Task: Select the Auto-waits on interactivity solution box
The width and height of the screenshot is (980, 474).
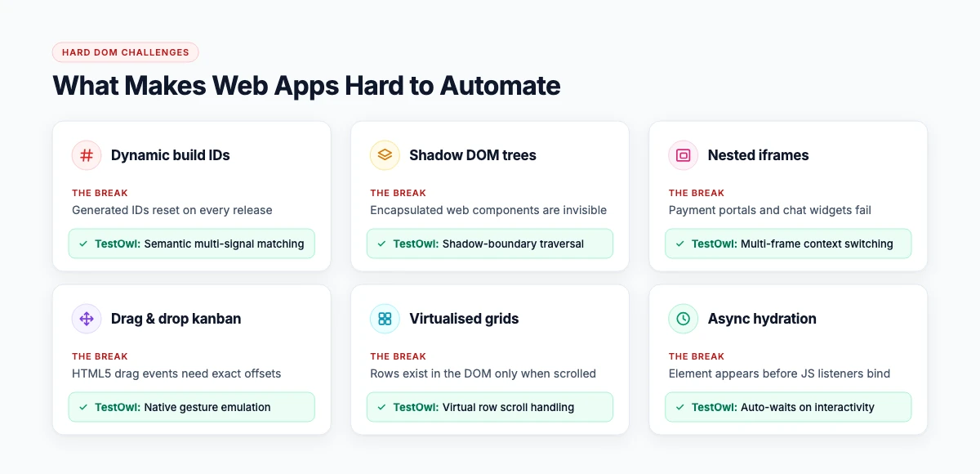Action: [x=788, y=407]
